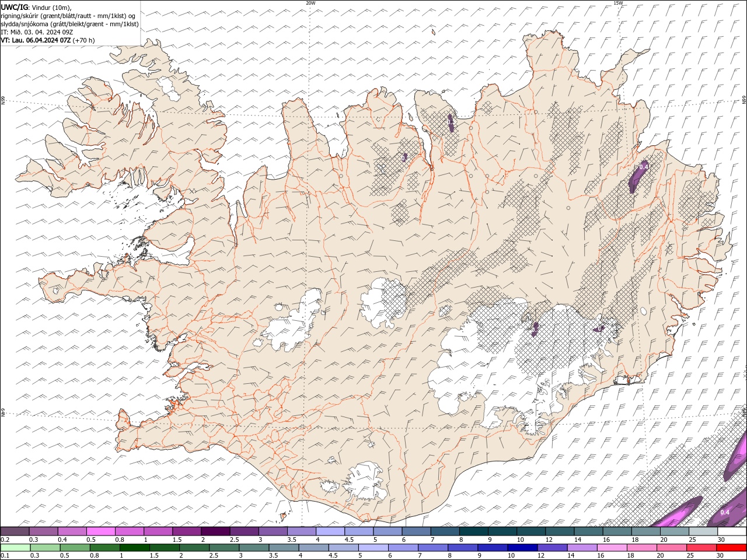Screen dimensions: 747x560
Task: Click the light pink swatch starting at 16, lower legend
Action: [x=612, y=547]
